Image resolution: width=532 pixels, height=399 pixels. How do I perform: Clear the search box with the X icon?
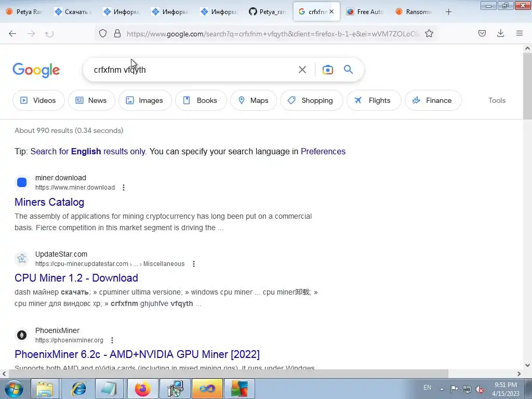point(302,70)
